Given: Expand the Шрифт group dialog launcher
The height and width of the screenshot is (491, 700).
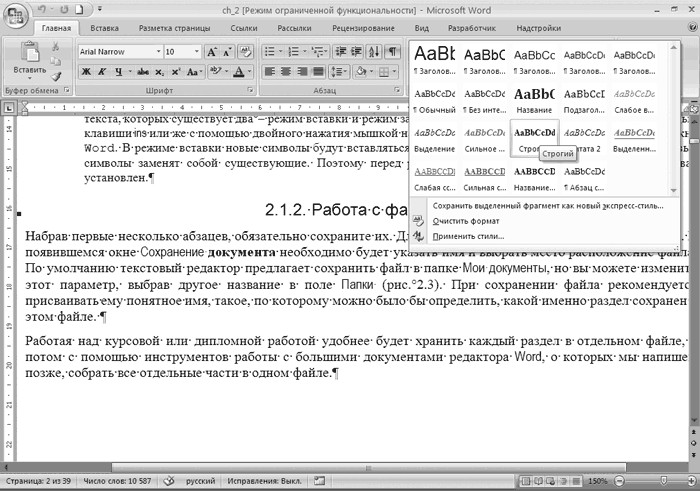Looking at the screenshot, I should click(250, 91).
